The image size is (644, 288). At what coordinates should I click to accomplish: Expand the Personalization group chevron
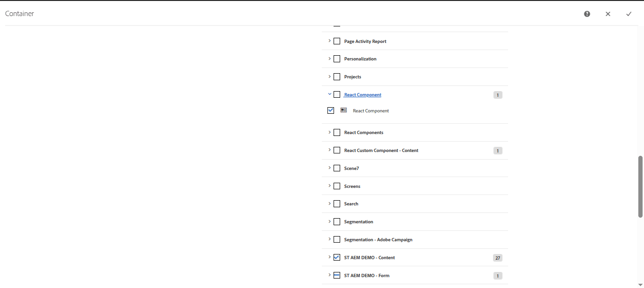coord(329,59)
